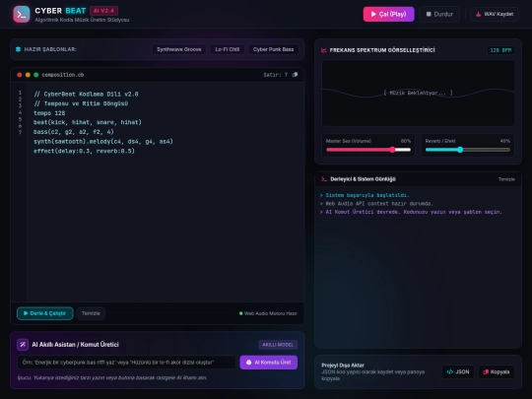Load the Cyber Punk Bass template

click(274, 49)
